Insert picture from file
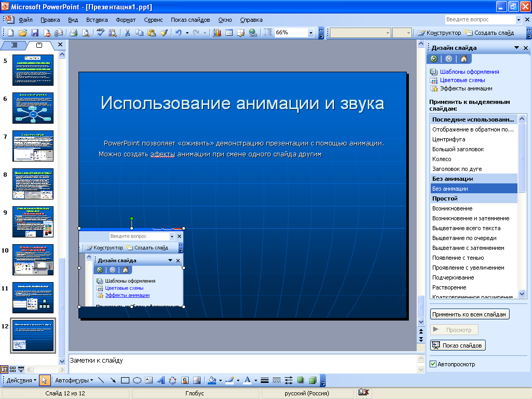532x399 pixels. [x=197, y=380]
